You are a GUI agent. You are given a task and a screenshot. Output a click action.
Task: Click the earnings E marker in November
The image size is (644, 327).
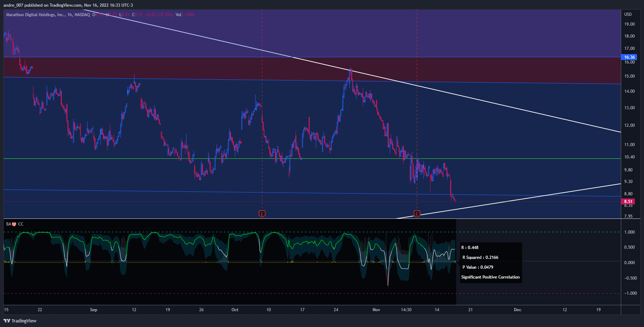(x=417, y=214)
